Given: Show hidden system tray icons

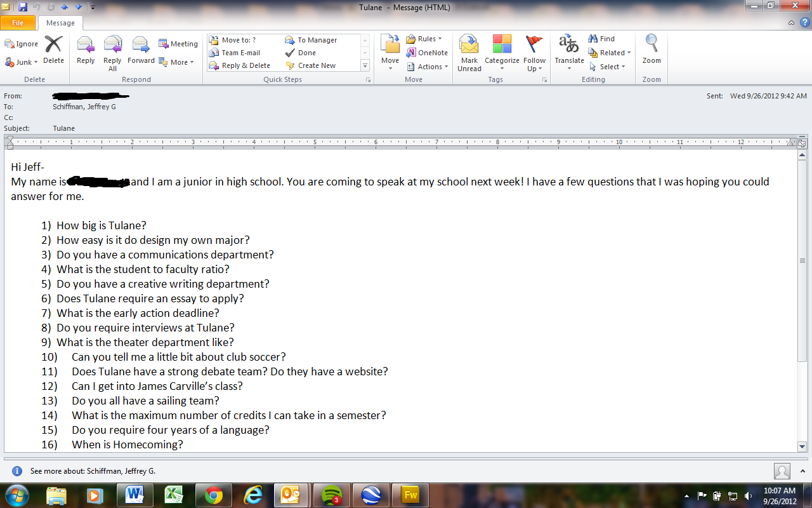Looking at the screenshot, I should click(x=688, y=495).
